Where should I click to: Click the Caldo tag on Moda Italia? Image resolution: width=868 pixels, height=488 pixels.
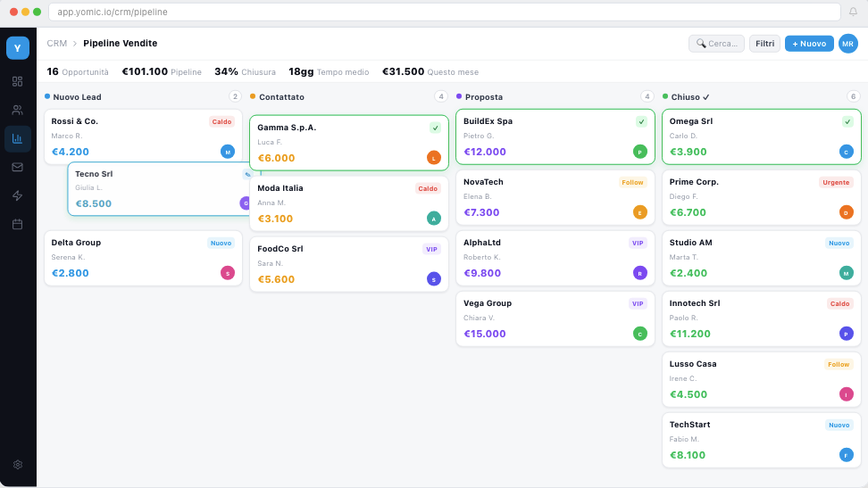(x=428, y=188)
